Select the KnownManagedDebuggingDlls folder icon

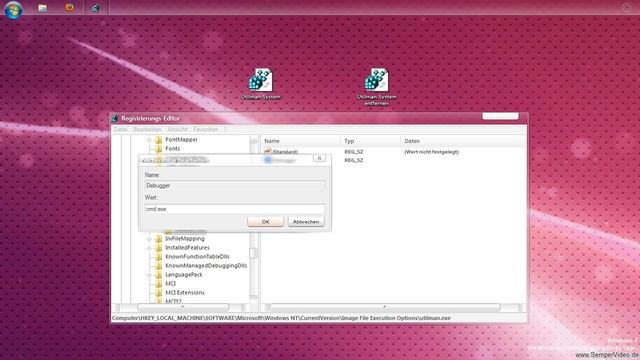click(159, 265)
